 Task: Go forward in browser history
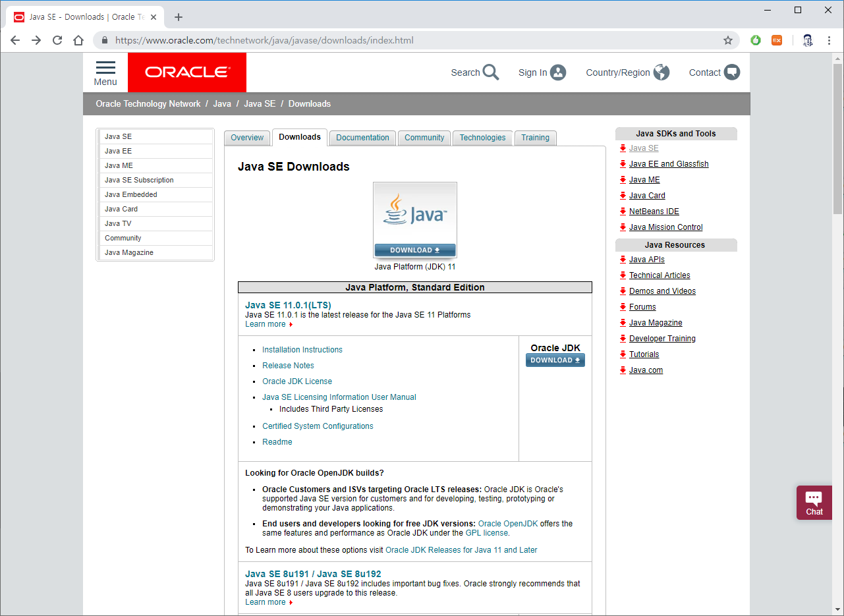[36, 40]
